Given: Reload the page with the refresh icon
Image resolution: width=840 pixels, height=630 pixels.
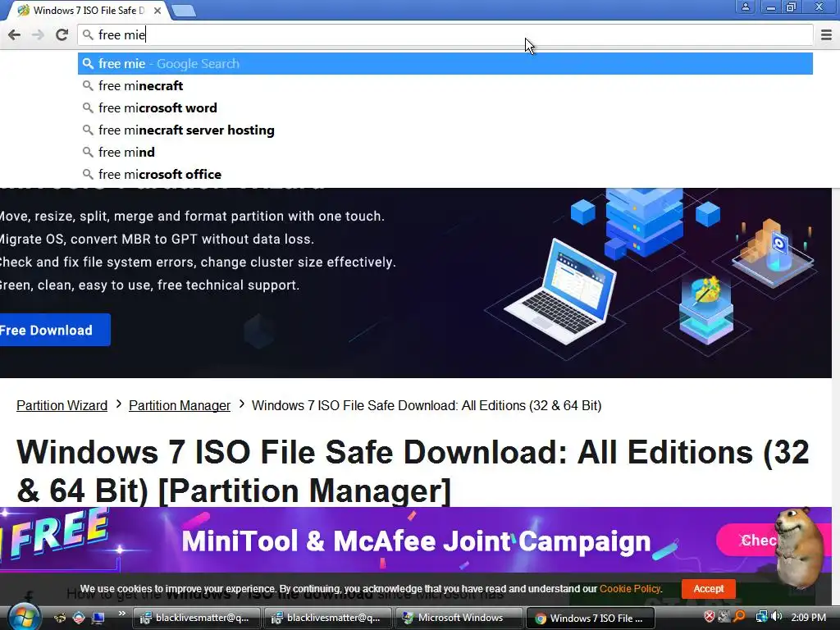Looking at the screenshot, I should point(62,34).
